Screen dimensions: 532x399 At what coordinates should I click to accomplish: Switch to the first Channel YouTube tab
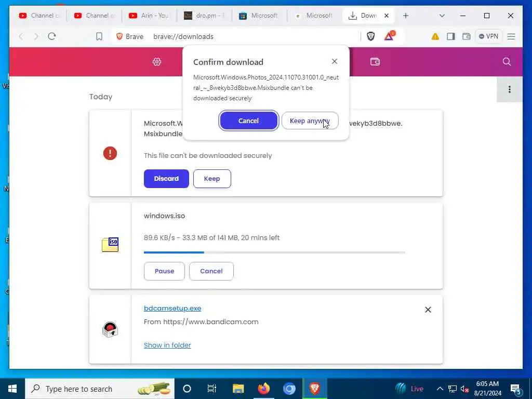pos(39,16)
